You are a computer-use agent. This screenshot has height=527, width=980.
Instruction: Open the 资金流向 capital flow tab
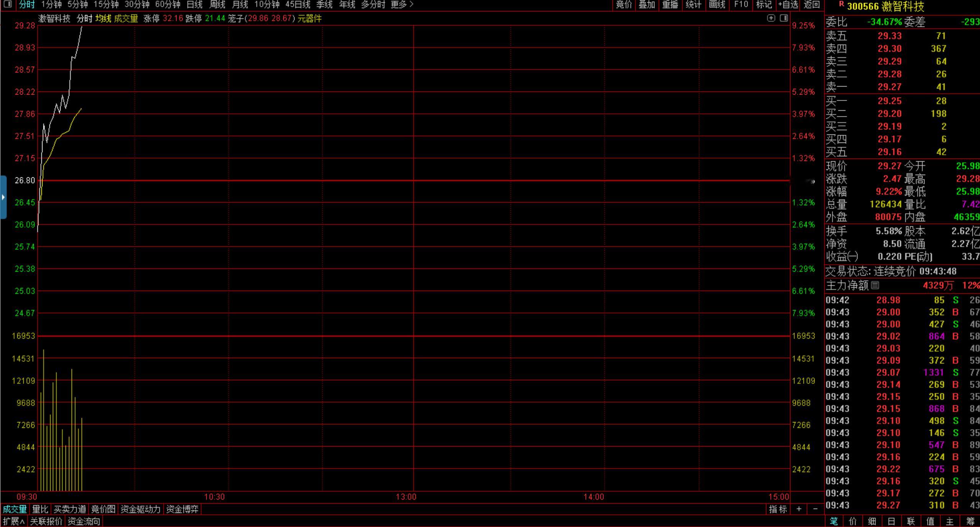tap(84, 521)
